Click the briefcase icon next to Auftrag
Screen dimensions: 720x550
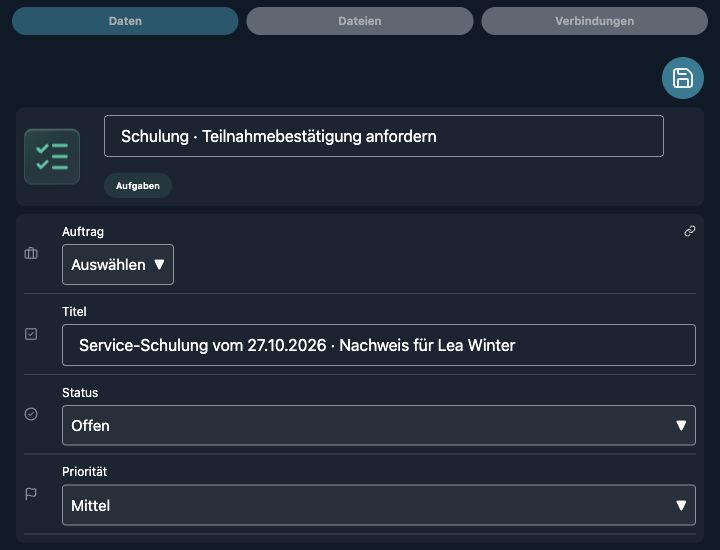pos(31,253)
